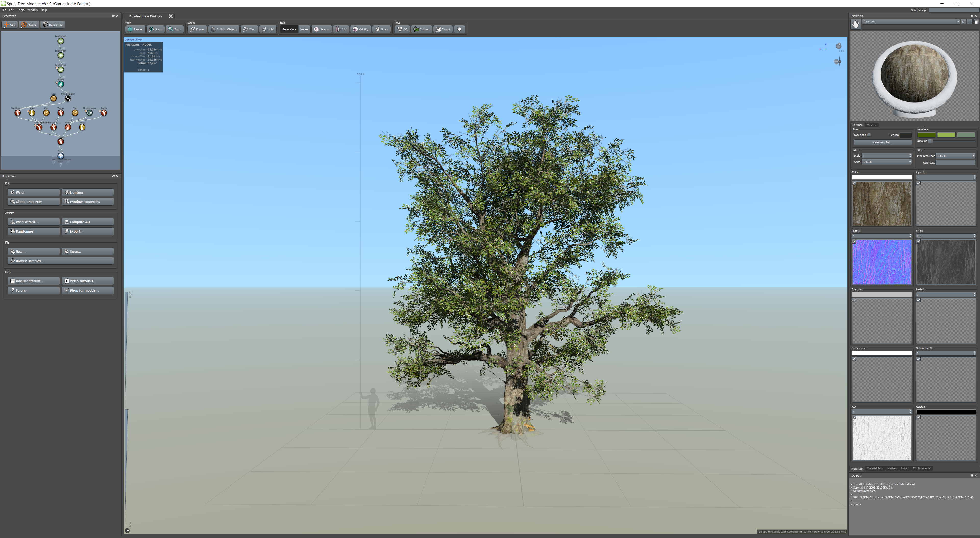The height and width of the screenshot is (538, 980).
Task: Enable the Two-sided checkbox
Action: pos(869,135)
